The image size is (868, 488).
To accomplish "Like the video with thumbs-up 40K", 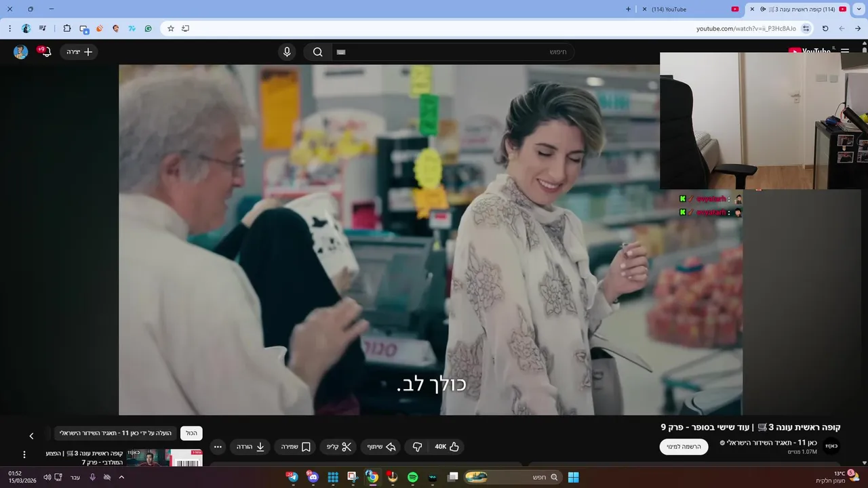I will tap(447, 447).
